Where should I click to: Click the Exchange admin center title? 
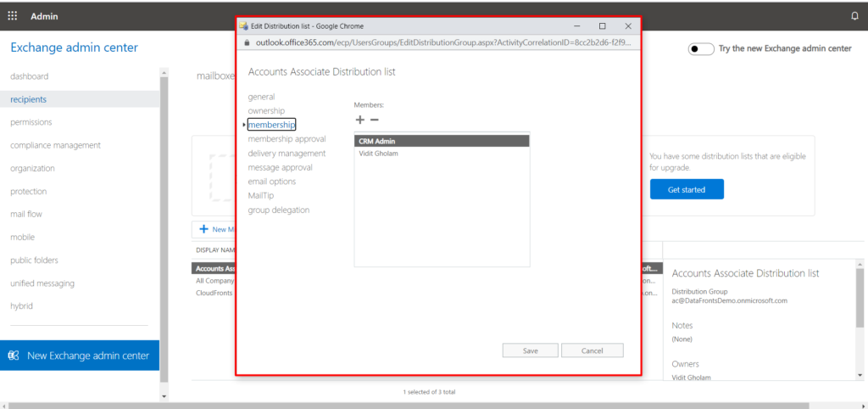pos(75,48)
